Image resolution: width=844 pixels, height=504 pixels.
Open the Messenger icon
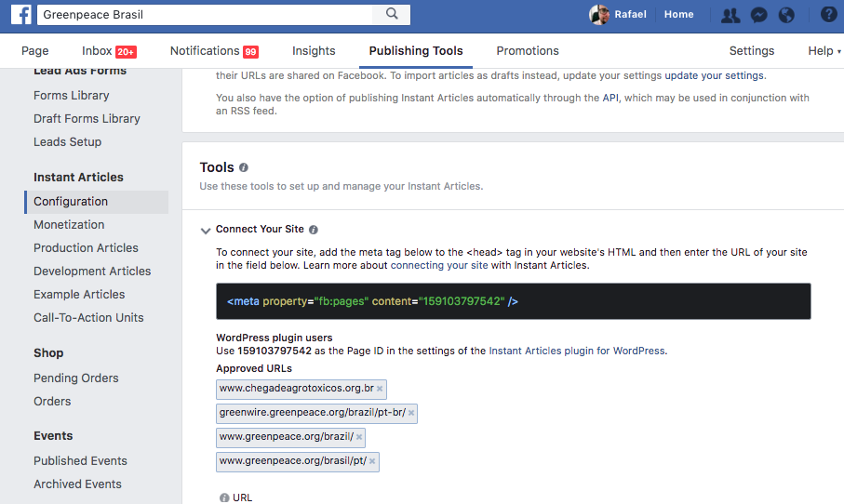758,15
